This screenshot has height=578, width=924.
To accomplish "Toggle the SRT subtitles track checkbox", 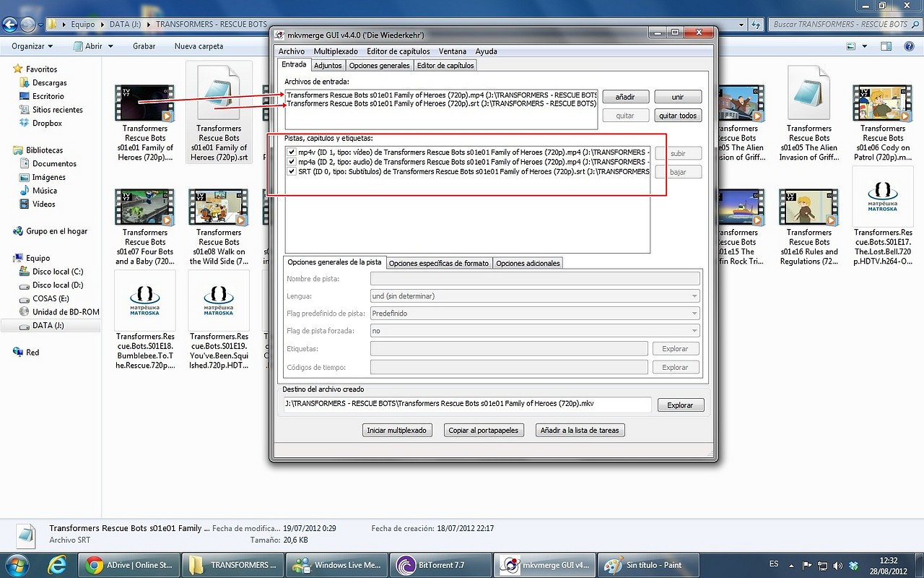I will click(x=292, y=171).
